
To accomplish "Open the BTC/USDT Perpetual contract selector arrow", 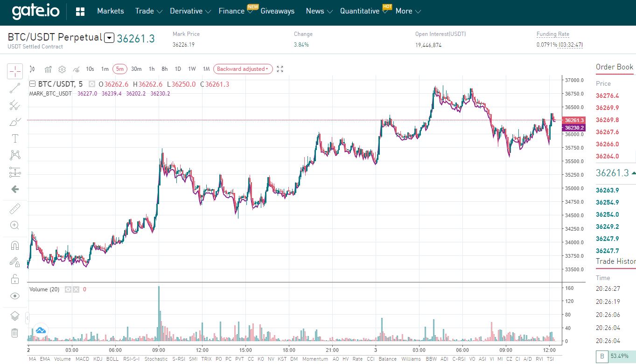I will (x=109, y=38).
